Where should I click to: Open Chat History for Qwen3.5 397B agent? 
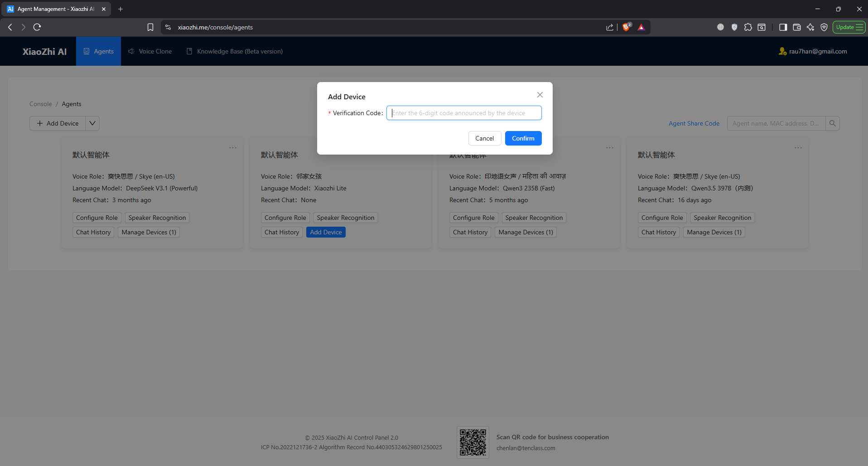(659, 232)
